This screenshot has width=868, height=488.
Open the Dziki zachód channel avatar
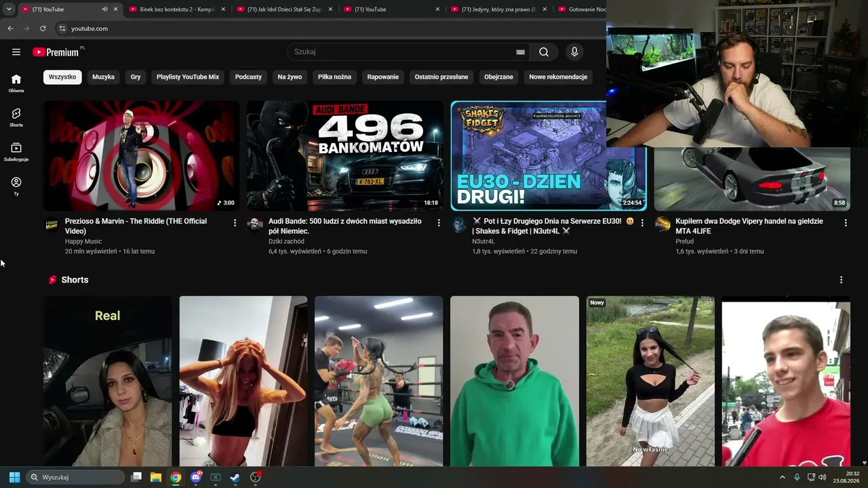(255, 224)
